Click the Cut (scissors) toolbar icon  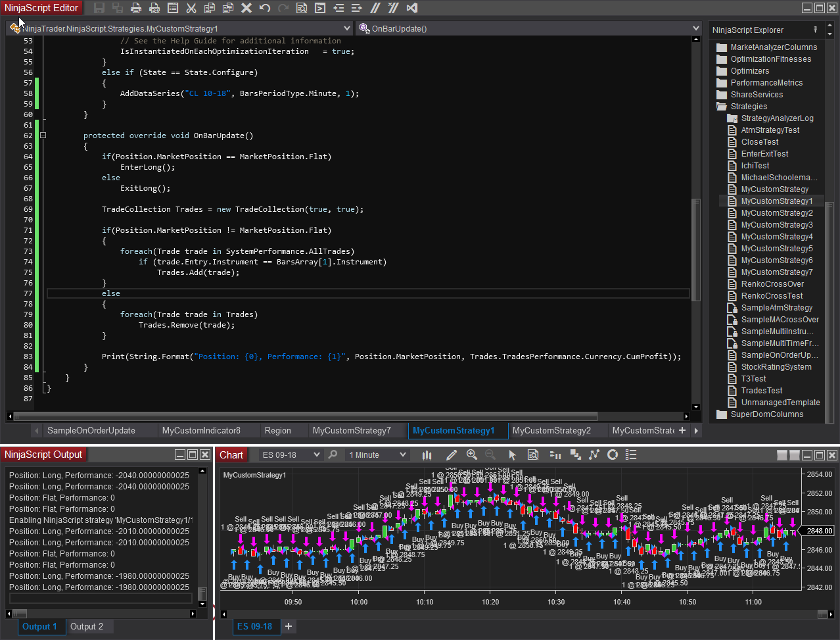coord(191,8)
